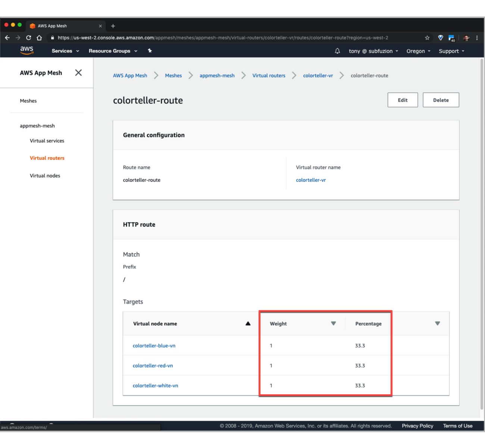The height and width of the screenshot is (448, 485).
Task: Click the pin shortcut icon in navbar
Action: [x=150, y=51]
